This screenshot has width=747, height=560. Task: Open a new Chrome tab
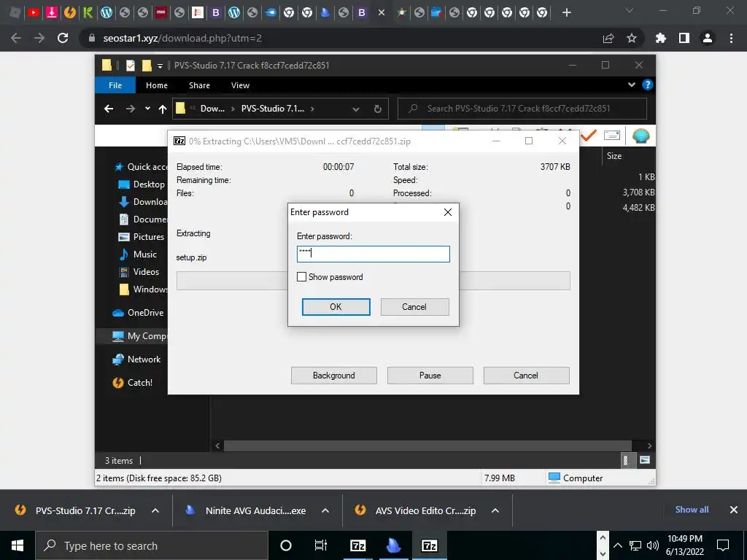tap(566, 13)
